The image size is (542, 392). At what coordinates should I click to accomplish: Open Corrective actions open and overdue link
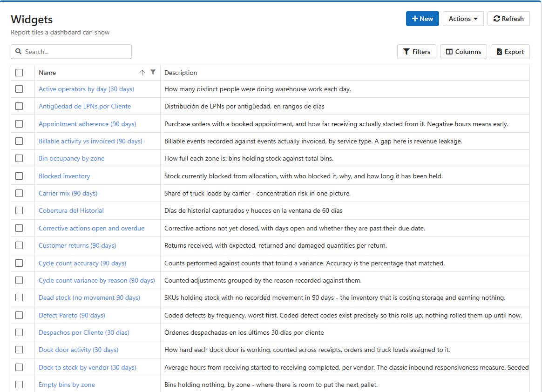(92, 228)
